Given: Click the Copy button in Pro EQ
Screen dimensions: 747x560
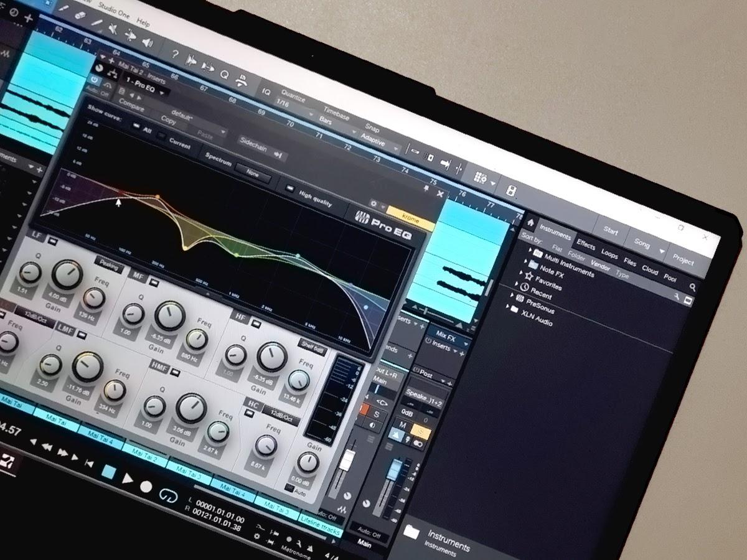Looking at the screenshot, I should click(x=168, y=119).
